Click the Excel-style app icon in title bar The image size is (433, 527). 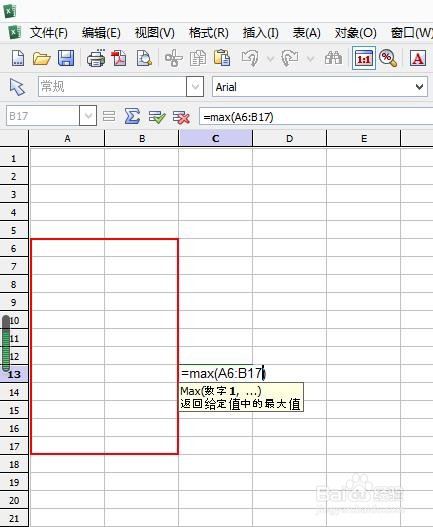(10, 11)
